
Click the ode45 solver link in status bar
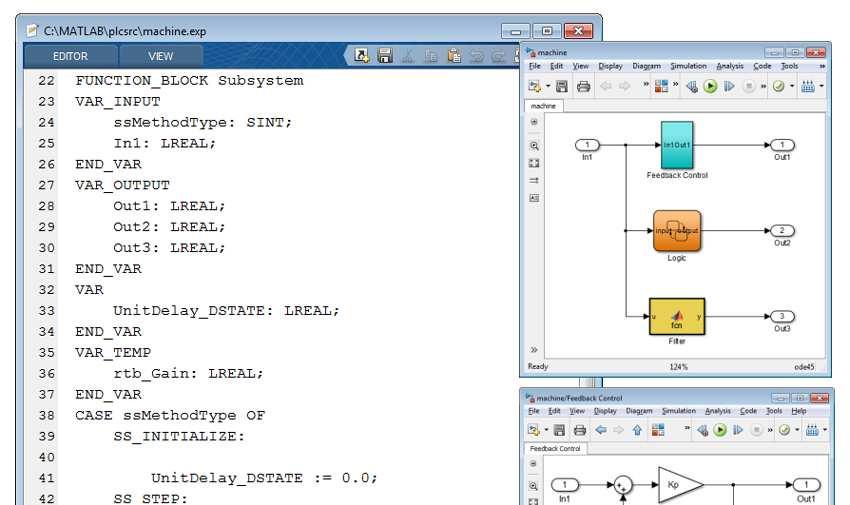click(804, 367)
